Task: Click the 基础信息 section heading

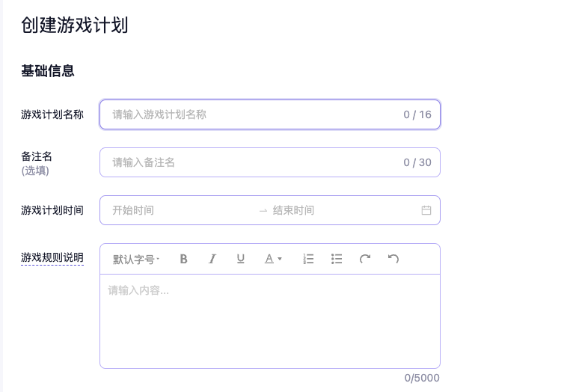Action: (x=48, y=72)
